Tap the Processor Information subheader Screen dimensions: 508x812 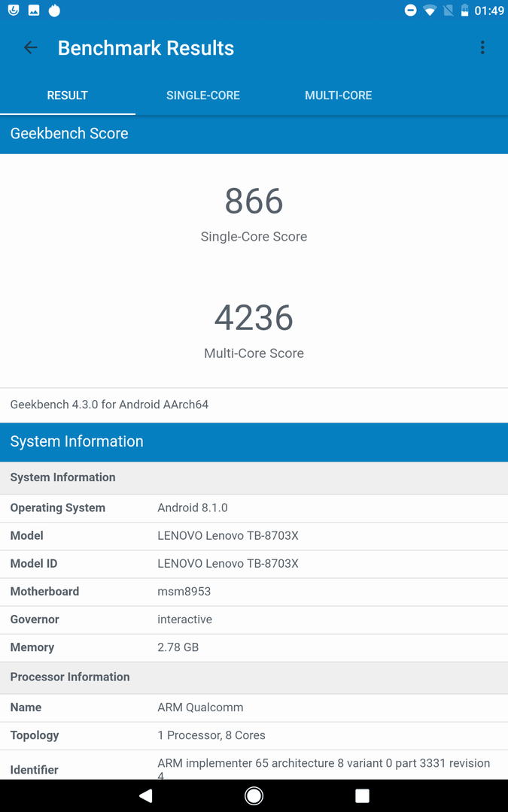254,677
